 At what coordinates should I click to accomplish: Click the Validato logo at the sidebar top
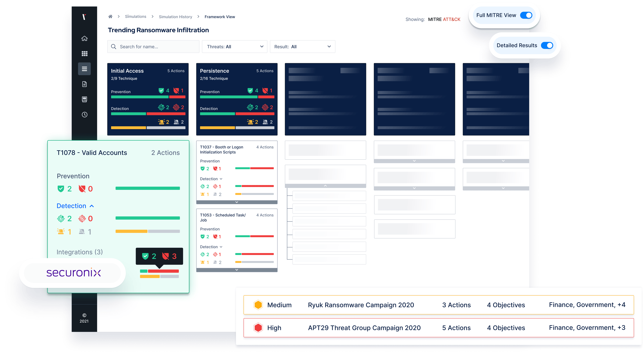(x=84, y=17)
